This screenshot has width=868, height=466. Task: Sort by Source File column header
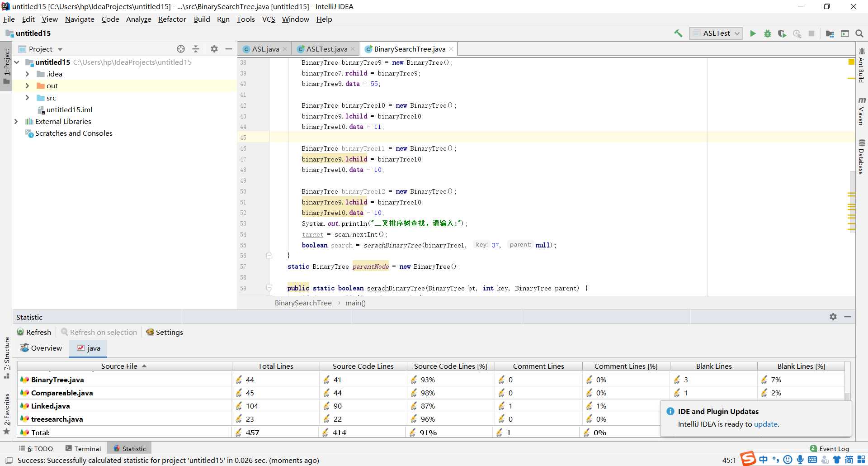tap(124, 366)
